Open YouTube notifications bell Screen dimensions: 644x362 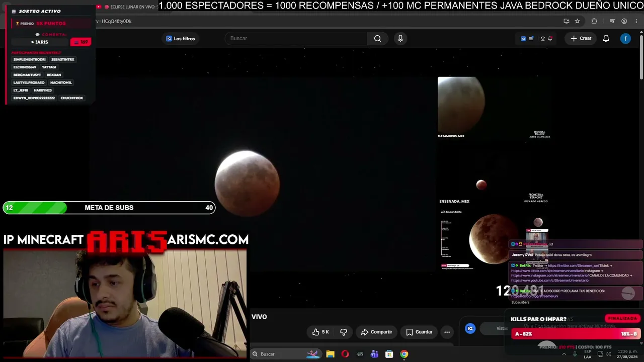(606, 38)
